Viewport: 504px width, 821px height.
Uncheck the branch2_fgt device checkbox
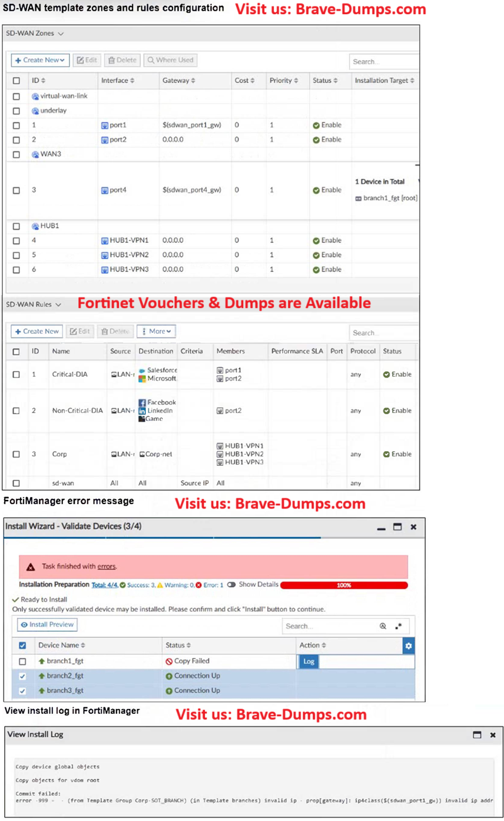pyautogui.click(x=22, y=676)
